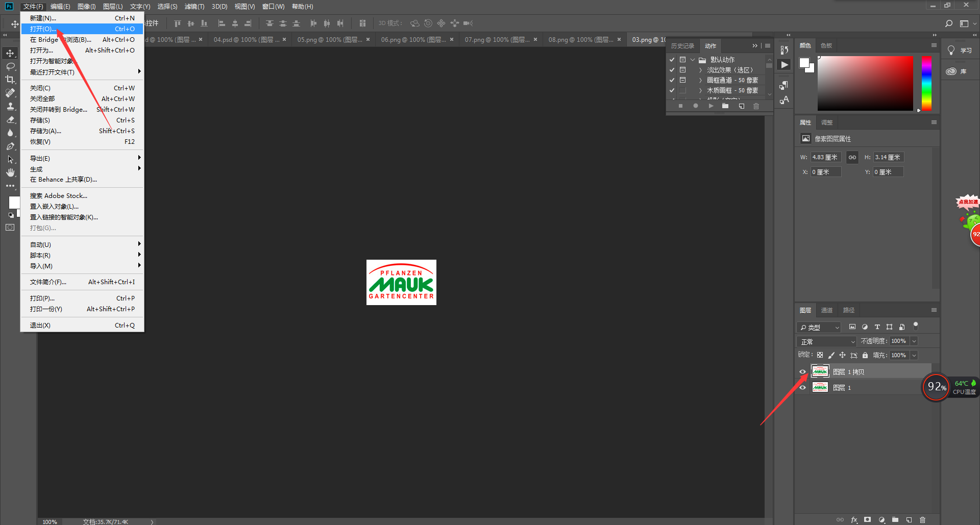The width and height of the screenshot is (980, 525).
Task: Select the Blur droplet tool
Action: point(10,133)
